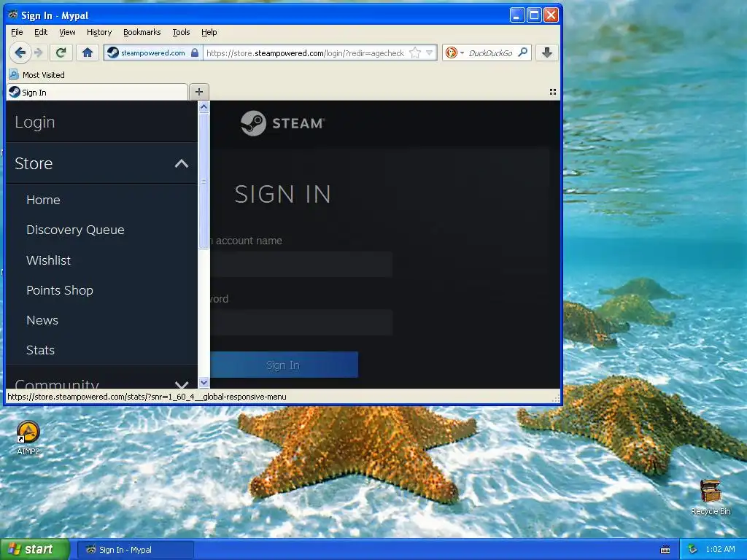
Task: Open the Points Shop link
Action: coord(60,290)
